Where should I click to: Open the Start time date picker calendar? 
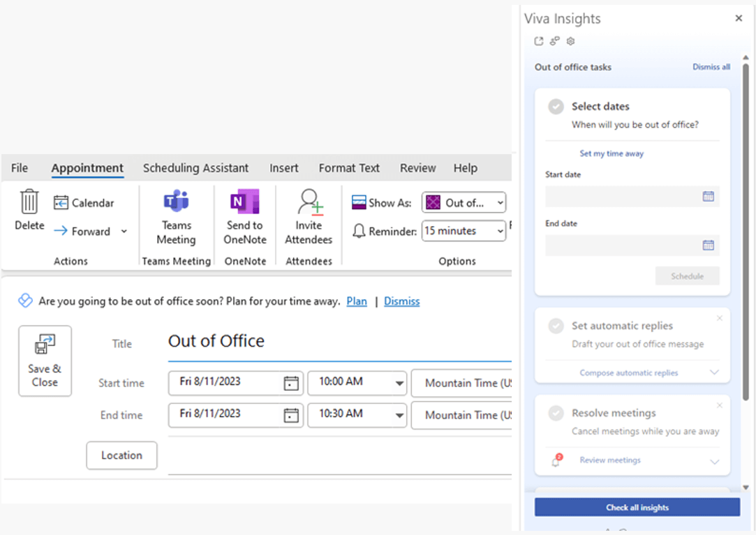click(x=291, y=383)
